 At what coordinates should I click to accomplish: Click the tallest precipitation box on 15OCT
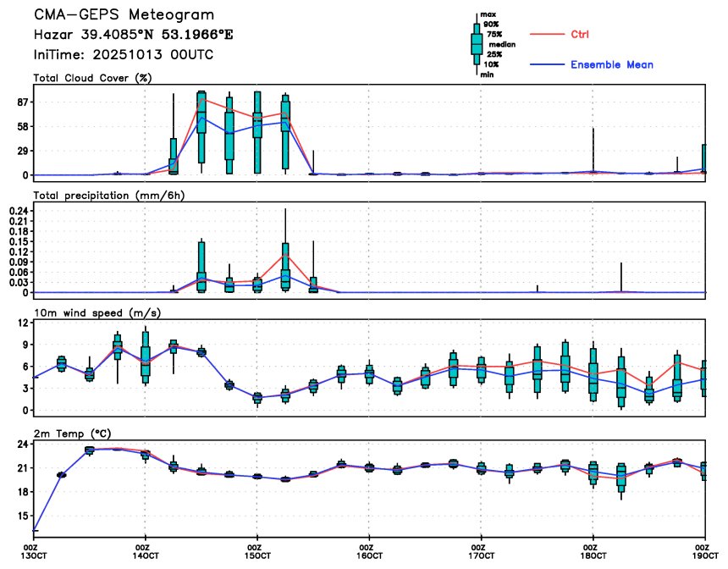(x=285, y=266)
